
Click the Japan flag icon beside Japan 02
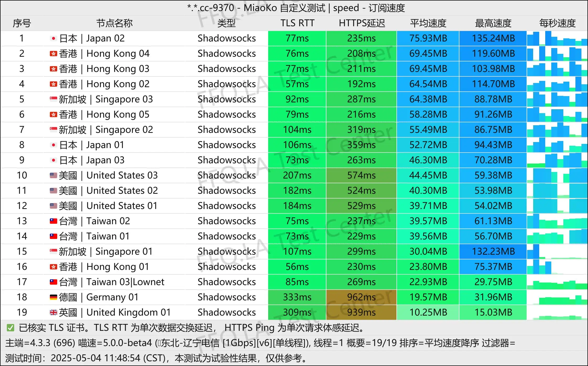tap(54, 39)
